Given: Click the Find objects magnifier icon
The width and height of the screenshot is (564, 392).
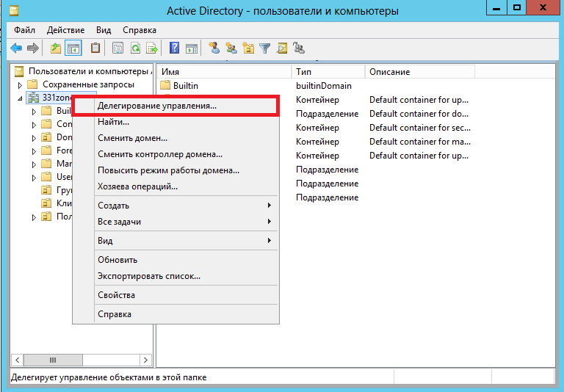Looking at the screenshot, I should [x=282, y=48].
